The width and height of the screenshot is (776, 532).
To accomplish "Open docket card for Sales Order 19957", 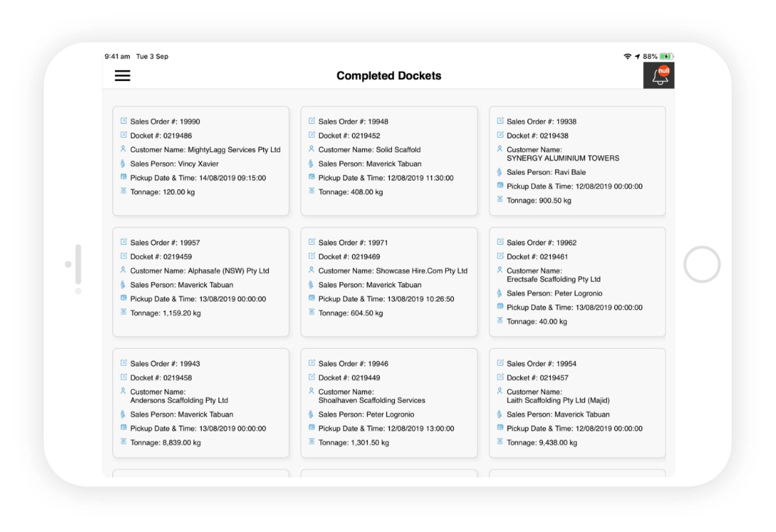I will 200,282.
